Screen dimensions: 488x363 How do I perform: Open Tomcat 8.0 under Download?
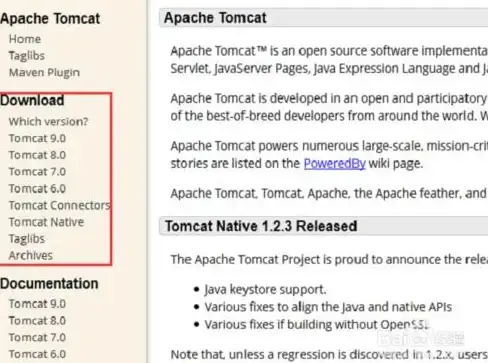tap(37, 155)
